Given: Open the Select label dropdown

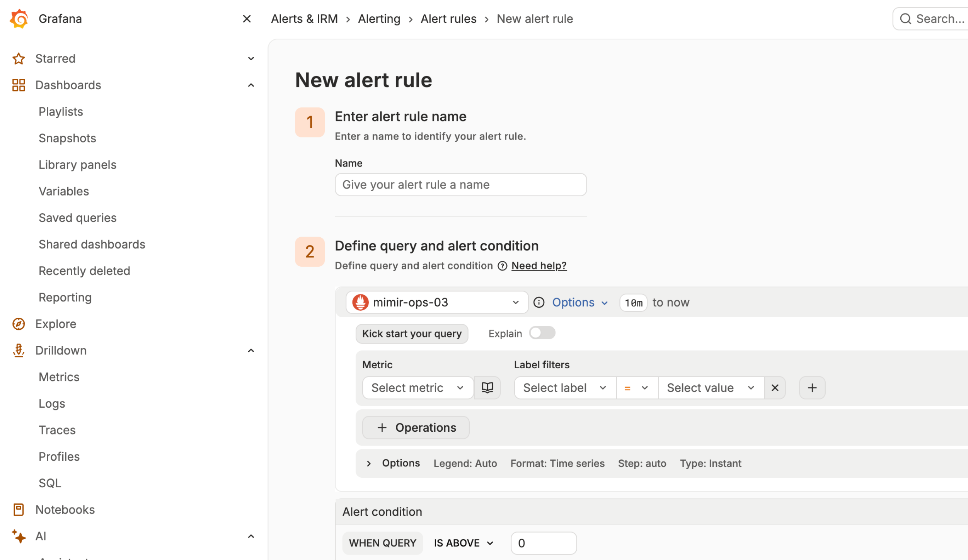Looking at the screenshot, I should pos(565,388).
